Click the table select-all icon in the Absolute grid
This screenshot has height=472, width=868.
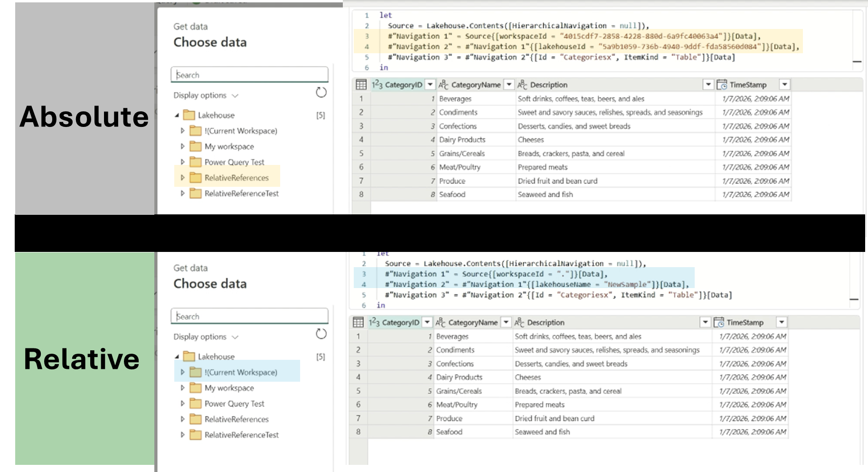pyautogui.click(x=361, y=85)
